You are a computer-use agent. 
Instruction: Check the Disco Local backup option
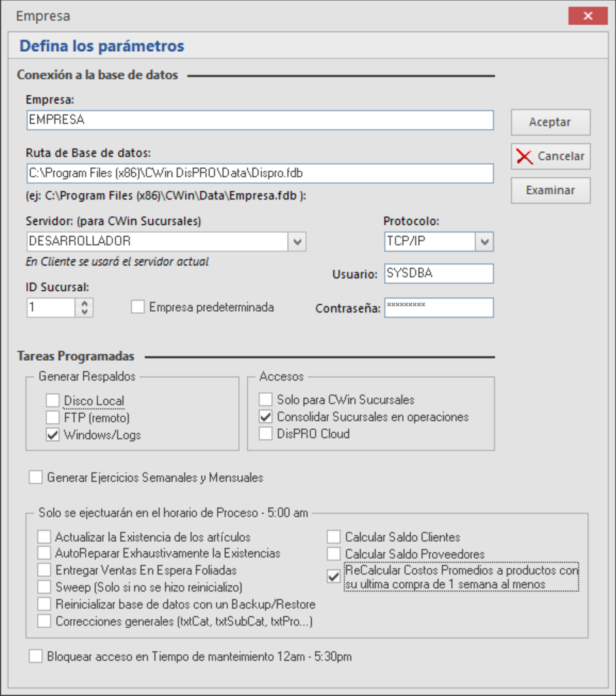[53, 401]
